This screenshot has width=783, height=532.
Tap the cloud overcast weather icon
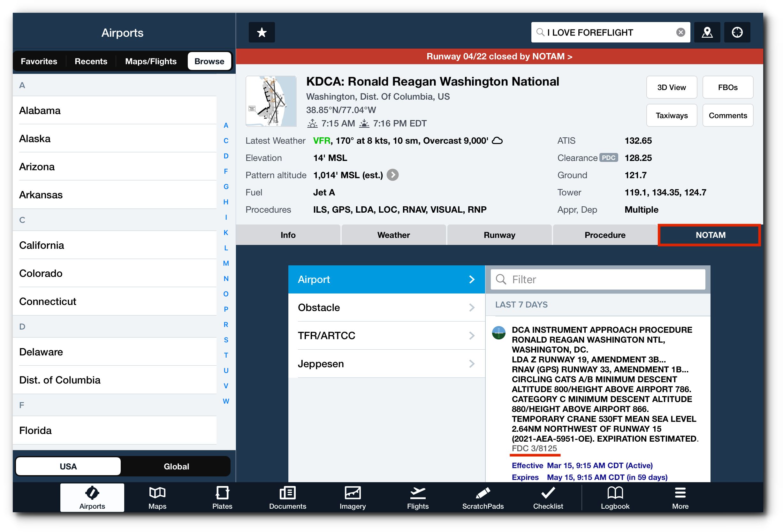[x=497, y=141]
